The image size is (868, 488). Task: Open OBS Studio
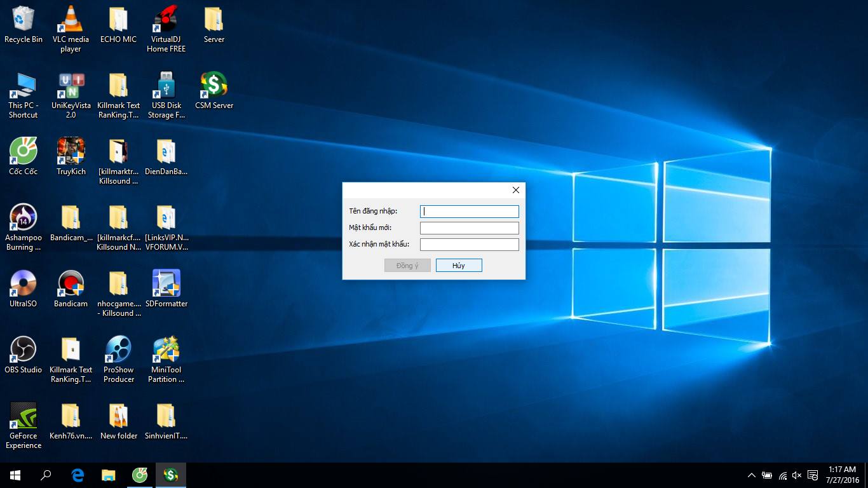23,350
